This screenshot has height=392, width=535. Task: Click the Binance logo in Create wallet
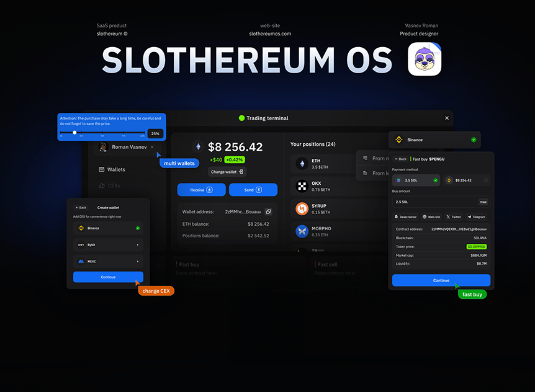[x=81, y=228]
